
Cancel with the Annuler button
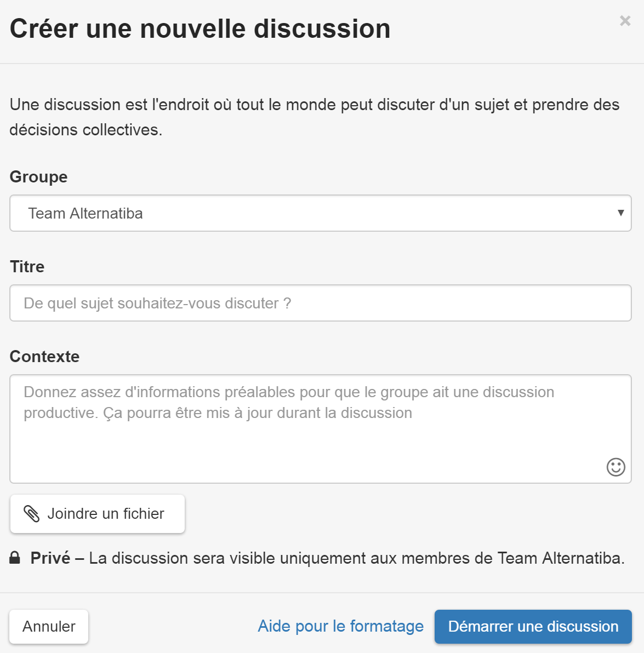(x=49, y=626)
